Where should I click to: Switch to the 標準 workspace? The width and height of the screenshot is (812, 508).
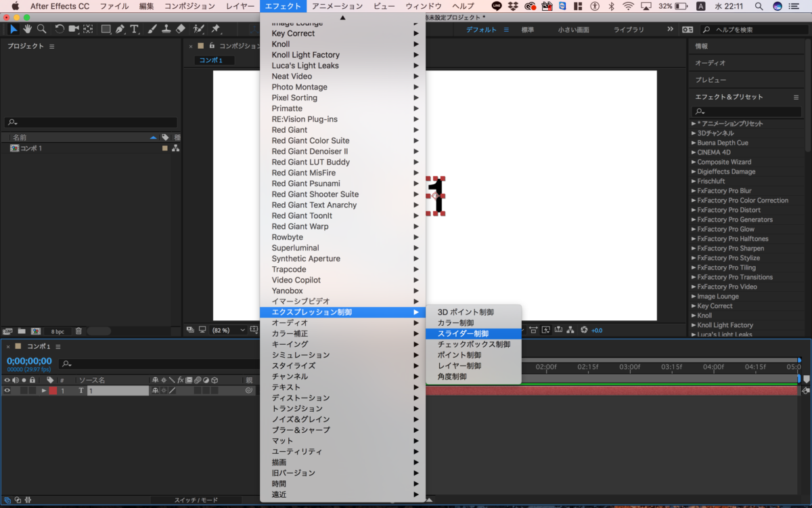pos(528,30)
